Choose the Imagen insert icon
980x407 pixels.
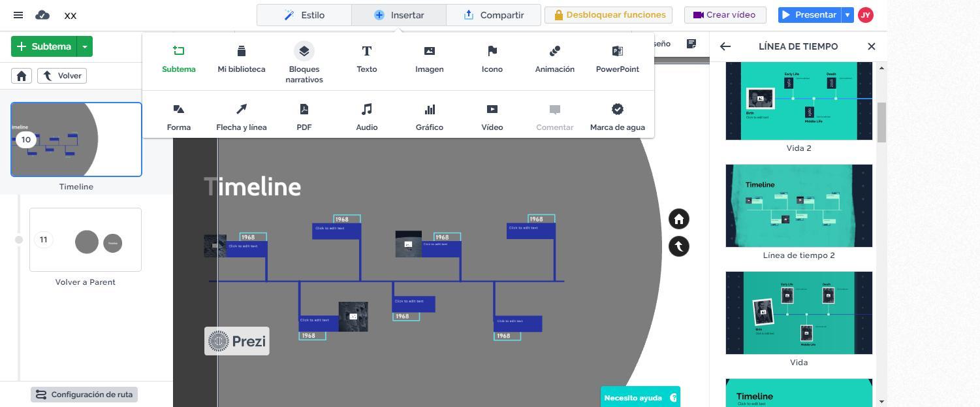pyautogui.click(x=429, y=58)
